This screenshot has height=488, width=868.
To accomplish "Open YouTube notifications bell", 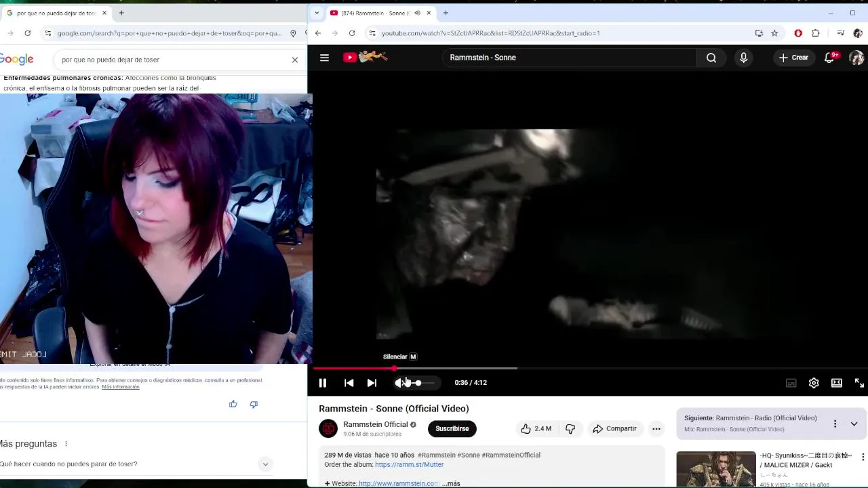I will point(829,58).
